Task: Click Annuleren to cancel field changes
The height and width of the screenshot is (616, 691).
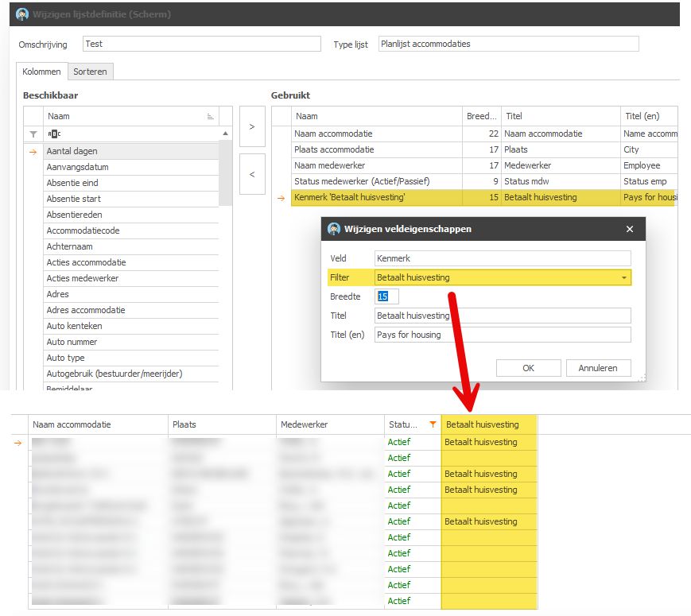Action: pos(598,368)
